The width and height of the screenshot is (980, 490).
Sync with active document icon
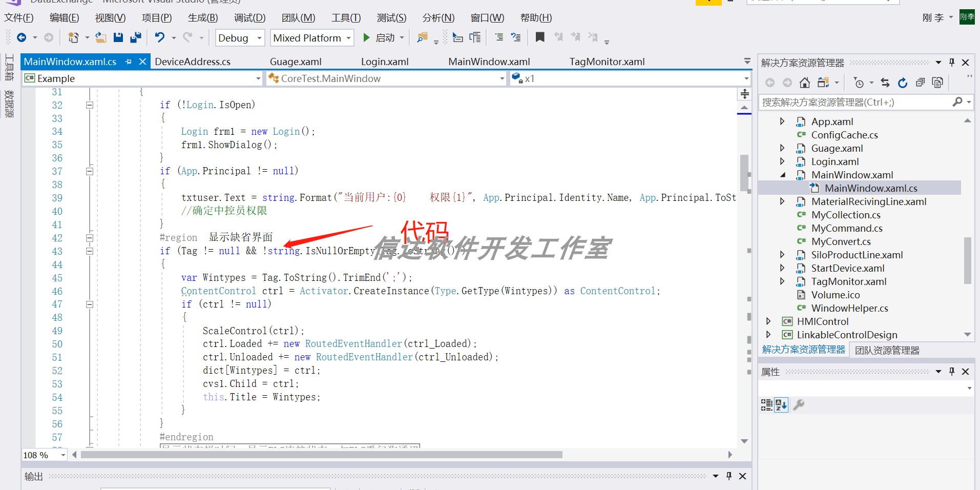point(885,83)
